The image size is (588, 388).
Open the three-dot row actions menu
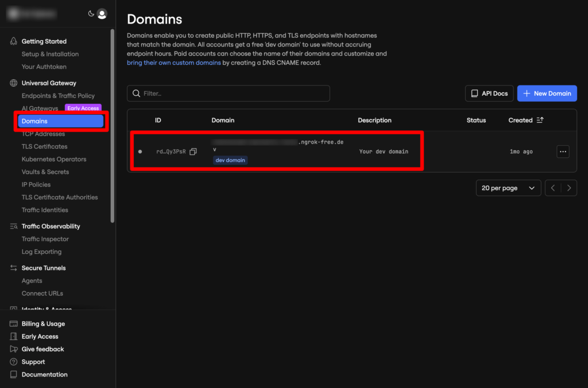point(563,152)
